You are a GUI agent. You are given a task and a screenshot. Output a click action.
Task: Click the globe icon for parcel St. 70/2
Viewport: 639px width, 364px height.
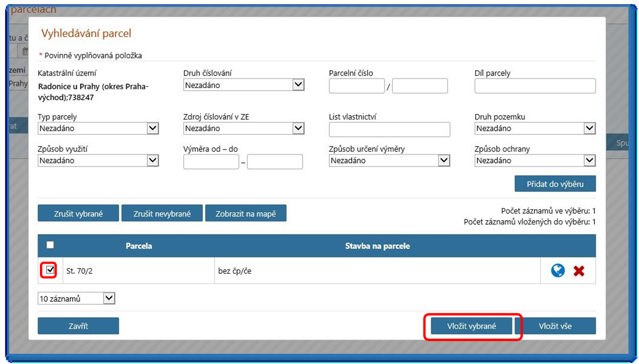(x=558, y=271)
